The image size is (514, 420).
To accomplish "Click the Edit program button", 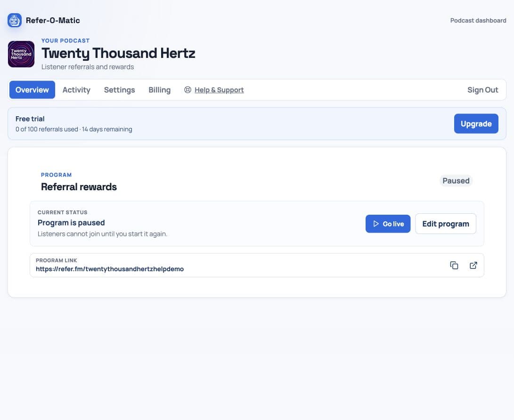I will pos(446,224).
